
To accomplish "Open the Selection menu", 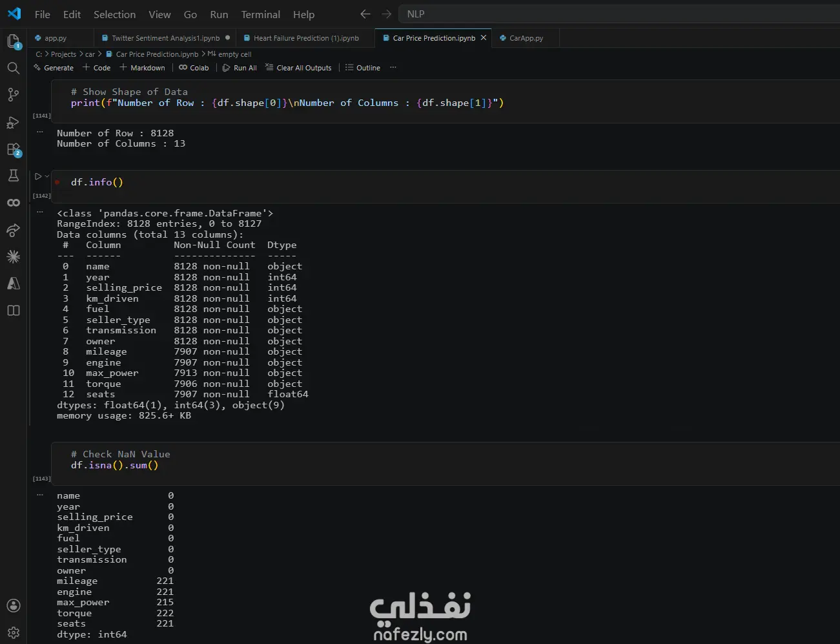I will (x=114, y=14).
